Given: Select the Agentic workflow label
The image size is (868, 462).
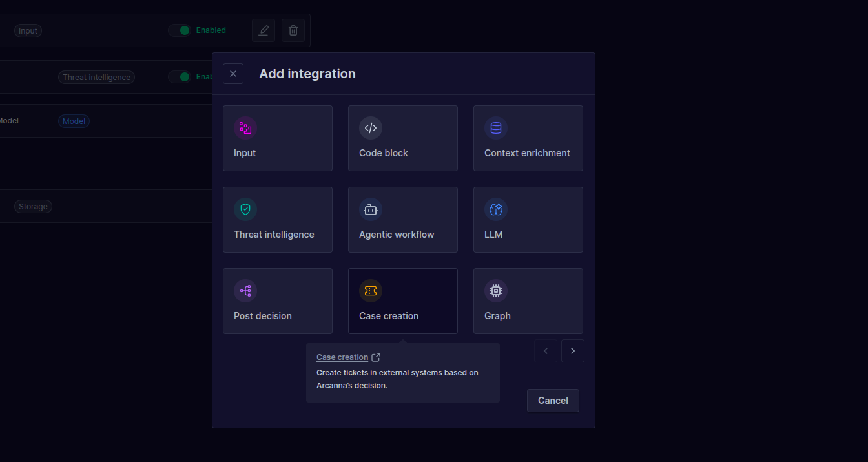Looking at the screenshot, I should pyautogui.click(x=397, y=235).
